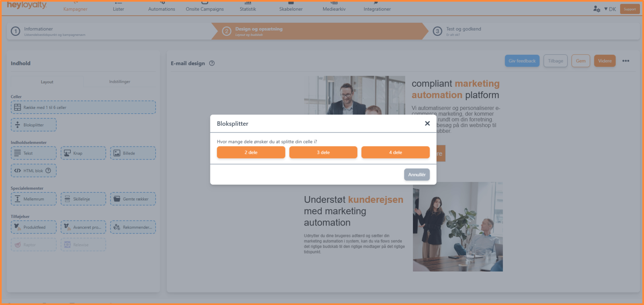Screen dimensions: 644x305
Task: Choose the 2 dele split option
Action: pos(251,152)
